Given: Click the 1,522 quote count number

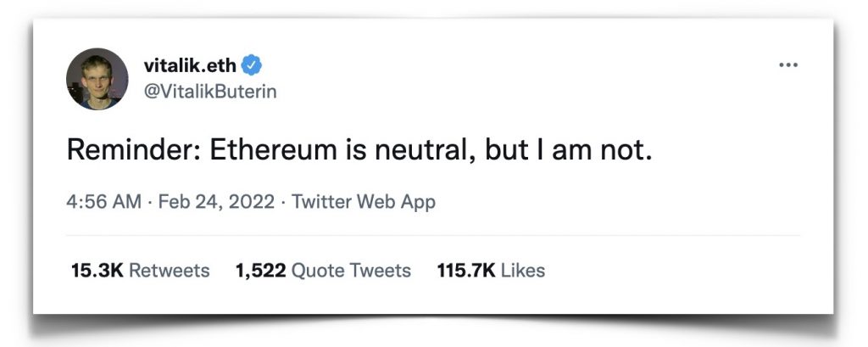Looking at the screenshot, I should (x=260, y=271).
